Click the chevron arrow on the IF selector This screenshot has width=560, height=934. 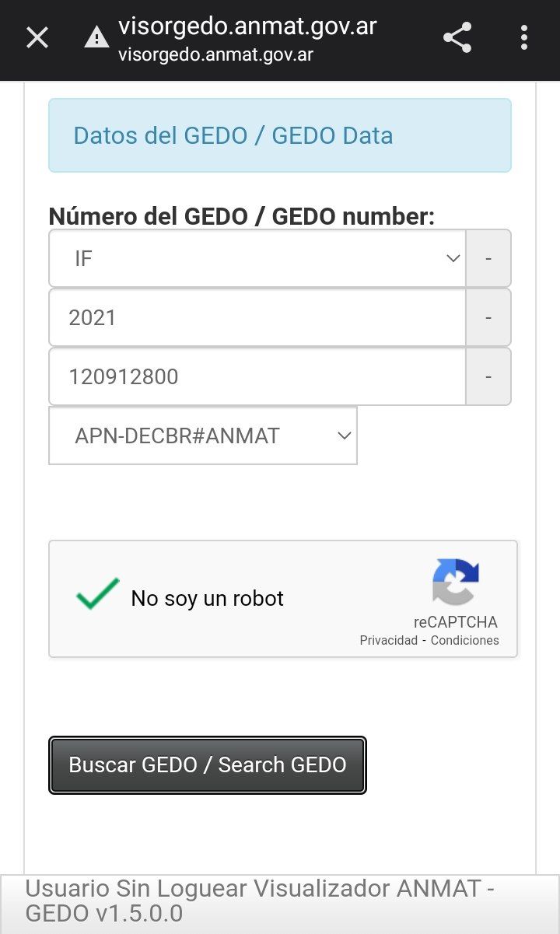453,258
